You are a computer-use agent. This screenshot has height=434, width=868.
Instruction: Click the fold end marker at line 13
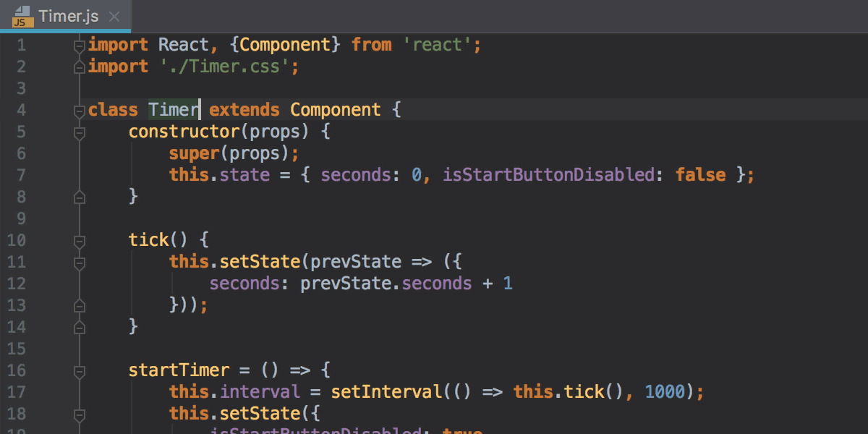pos(80,305)
